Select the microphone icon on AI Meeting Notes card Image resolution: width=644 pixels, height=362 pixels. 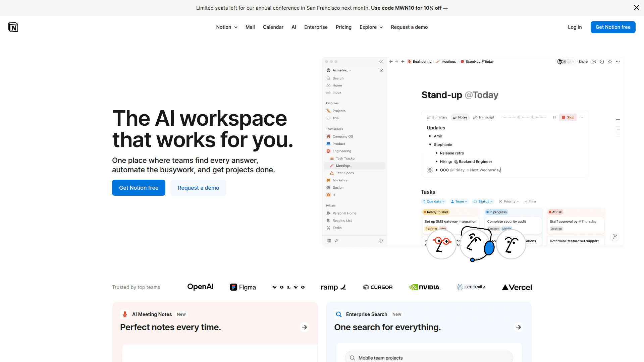tap(124, 314)
